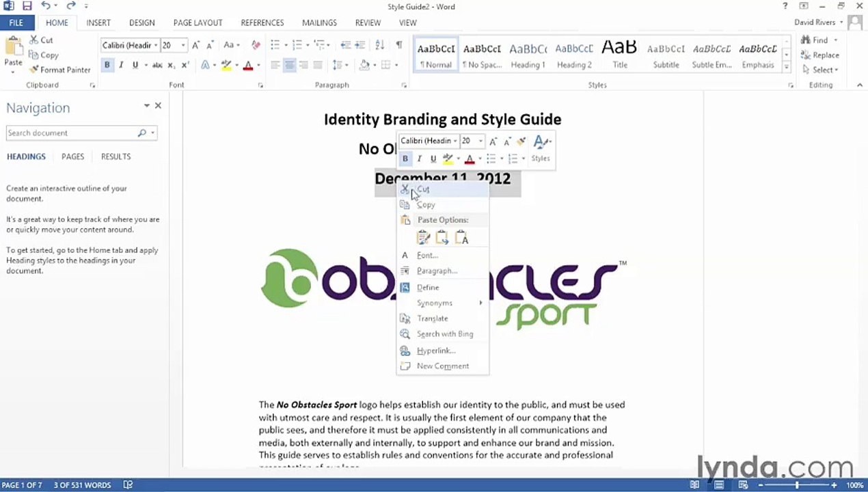Apply subscript formatting from the ribbon
The width and height of the screenshot is (868, 492).
tap(171, 65)
